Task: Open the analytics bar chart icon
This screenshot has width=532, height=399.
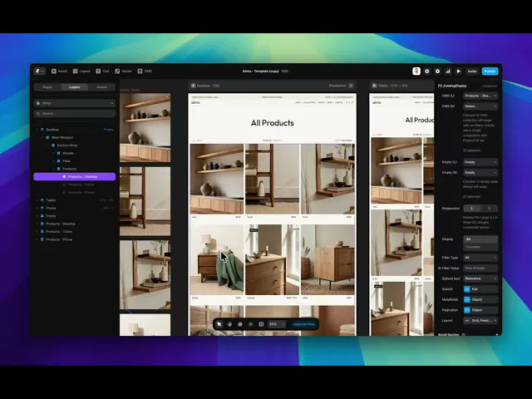Action: point(448,71)
